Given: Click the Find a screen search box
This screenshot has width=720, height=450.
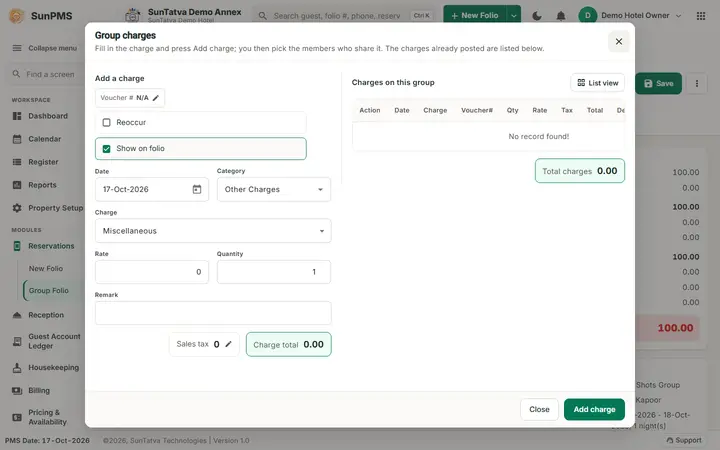Looking at the screenshot, I should 45,74.
